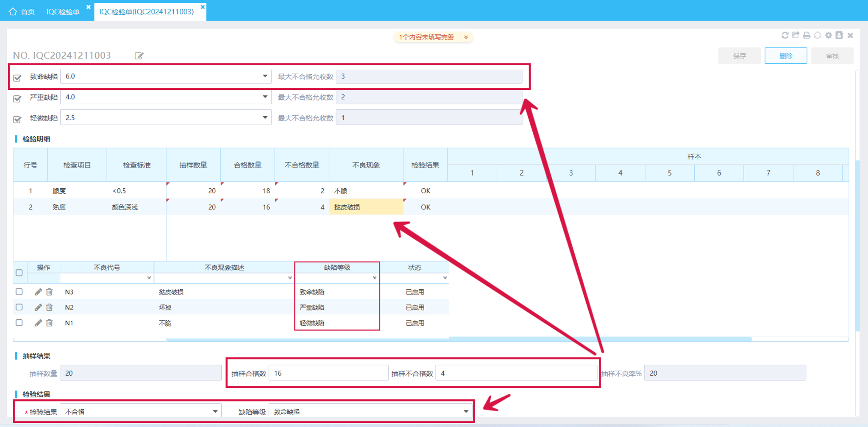Open settings with the gear icon
The width and height of the screenshot is (868, 427).
(x=829, y=36)
